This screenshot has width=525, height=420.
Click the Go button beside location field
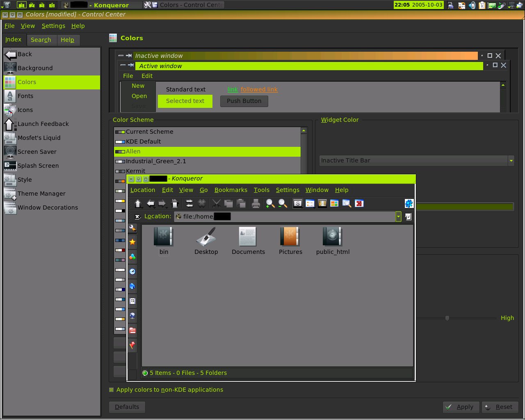tap(409, 217)
